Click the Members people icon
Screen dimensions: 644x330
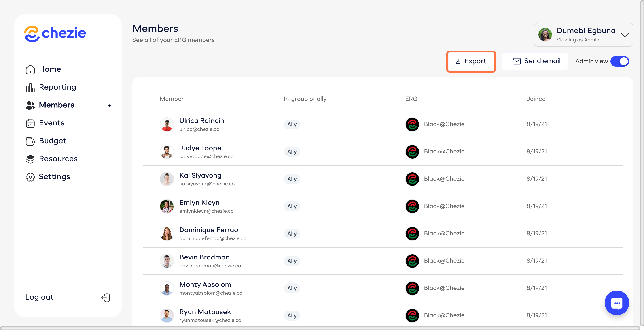(x=30, y=105)
